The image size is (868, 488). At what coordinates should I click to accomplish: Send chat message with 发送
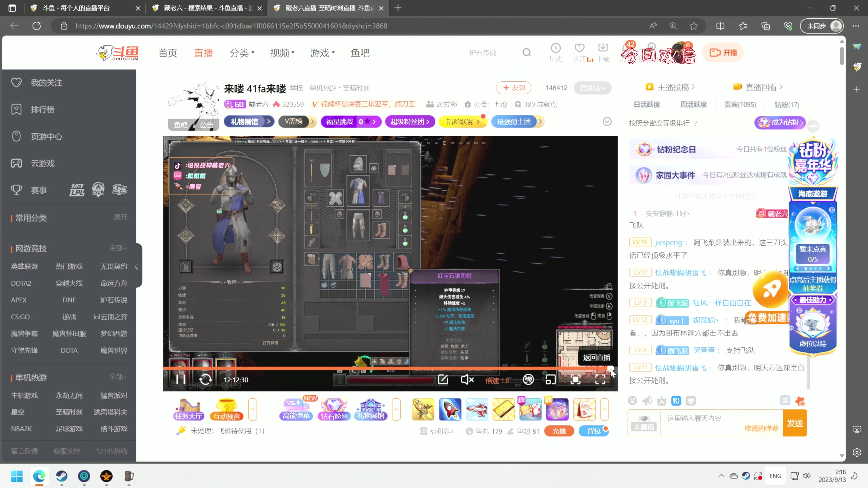coord(795,423)
